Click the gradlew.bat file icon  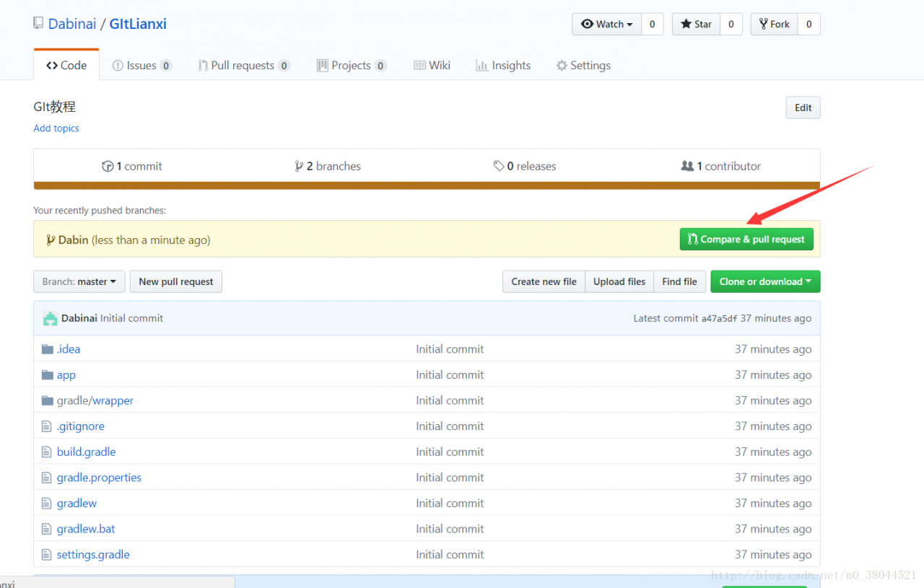coord(47,529)
